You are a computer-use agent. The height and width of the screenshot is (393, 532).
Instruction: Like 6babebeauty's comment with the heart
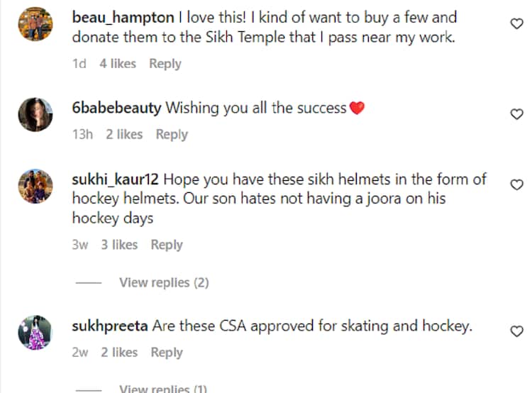(517, 114)
